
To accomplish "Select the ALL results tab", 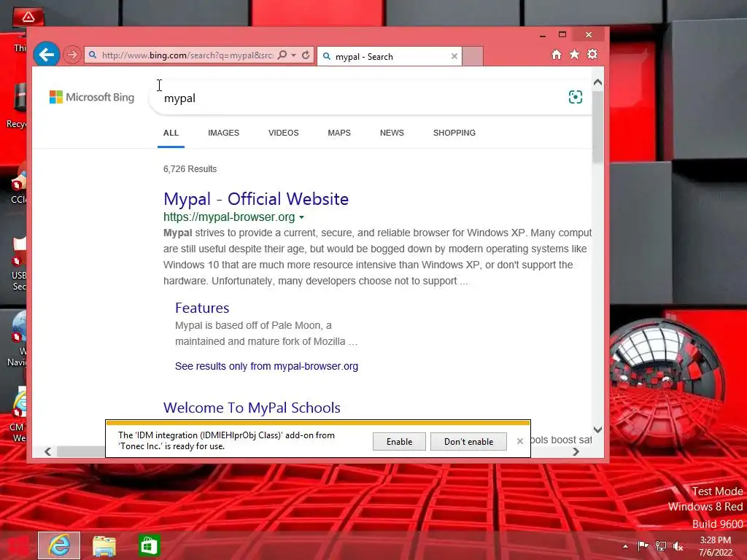I will pyautogui.click(x=171, y=133).
